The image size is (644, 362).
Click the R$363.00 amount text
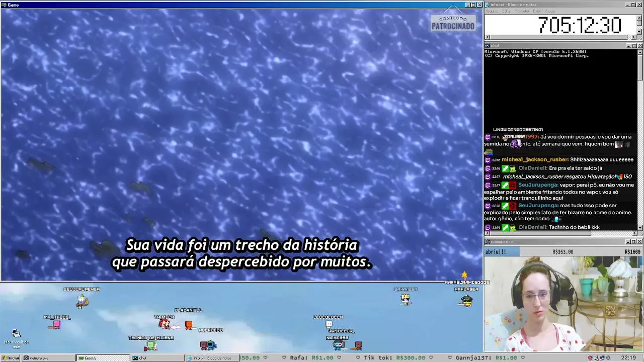(562, 252)
